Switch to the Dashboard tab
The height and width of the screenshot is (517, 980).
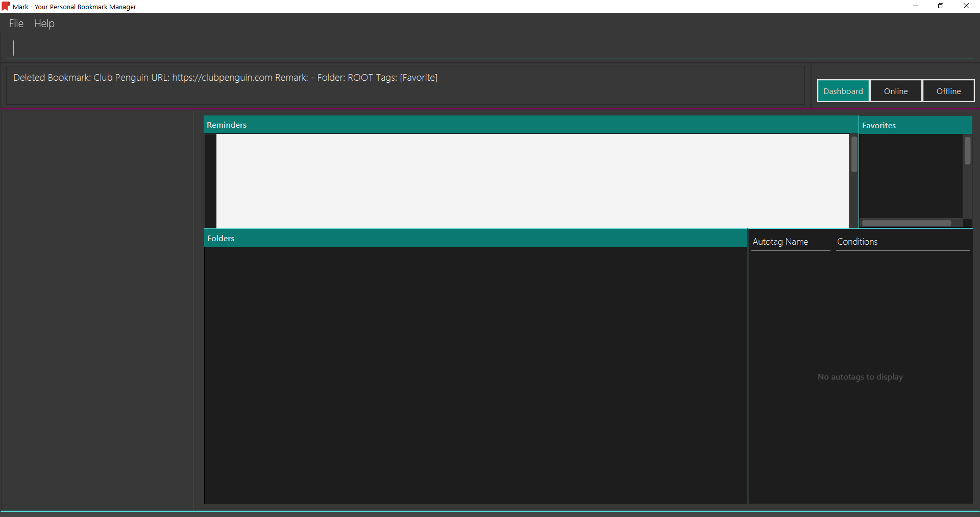843,91
